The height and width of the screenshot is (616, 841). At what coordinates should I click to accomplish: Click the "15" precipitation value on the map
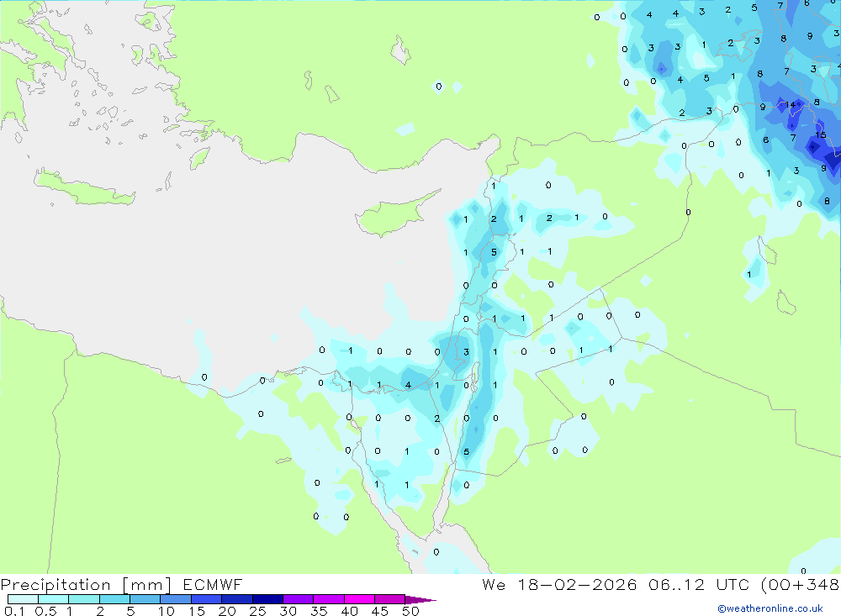[821, 135]
